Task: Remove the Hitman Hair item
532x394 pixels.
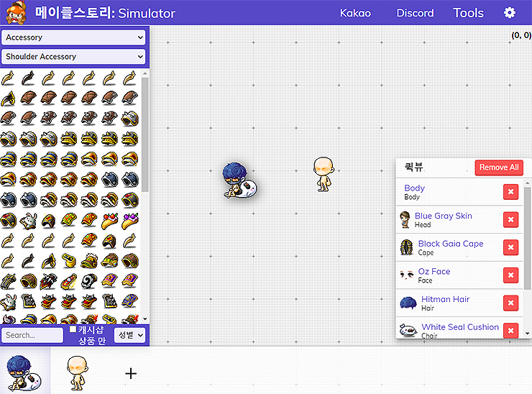Action: click(510, 303)
